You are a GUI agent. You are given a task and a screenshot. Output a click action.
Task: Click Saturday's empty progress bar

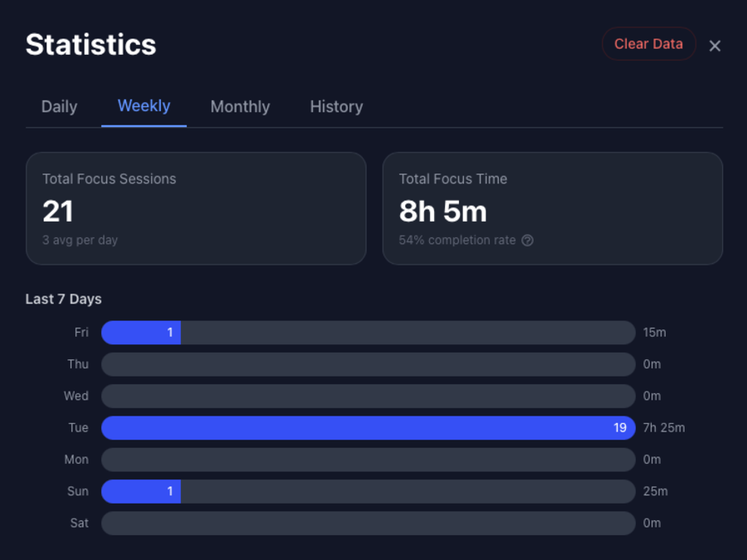[365, 523]
